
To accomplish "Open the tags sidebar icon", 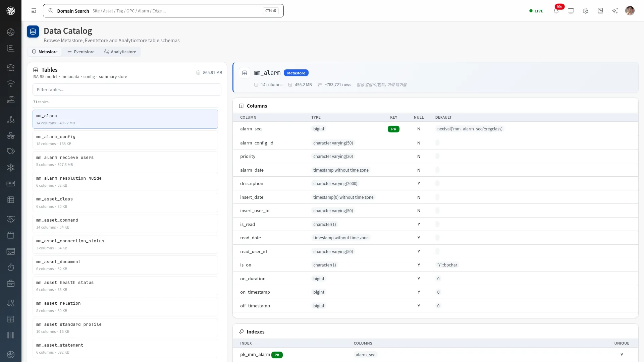I will [x=11, y=151].
